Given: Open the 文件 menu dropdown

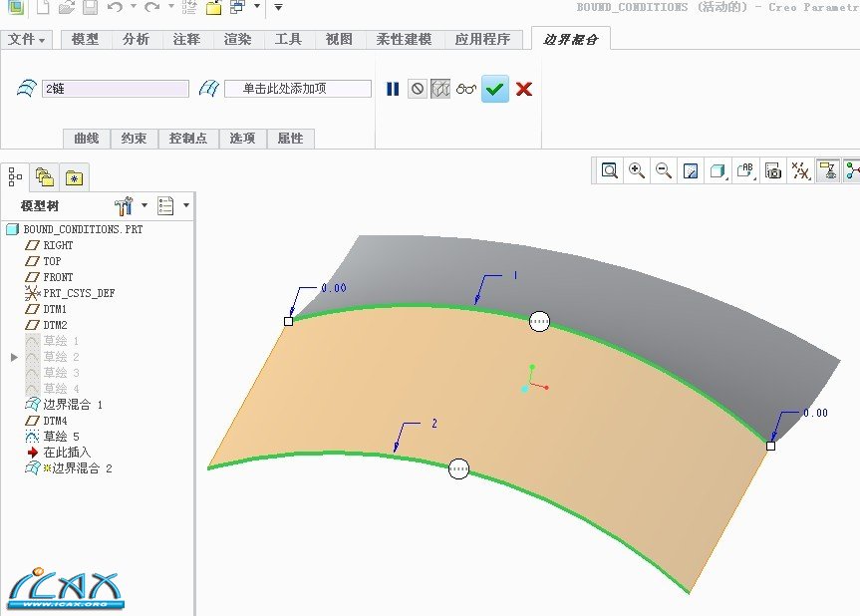Looking at the screenshot, I should tap(27, 40).
